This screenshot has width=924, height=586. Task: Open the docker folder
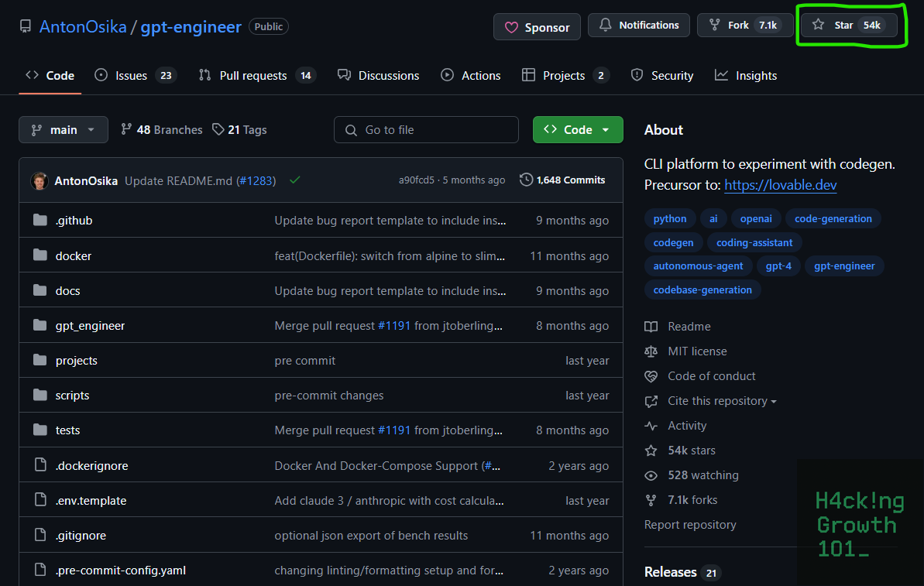(73, 255)
